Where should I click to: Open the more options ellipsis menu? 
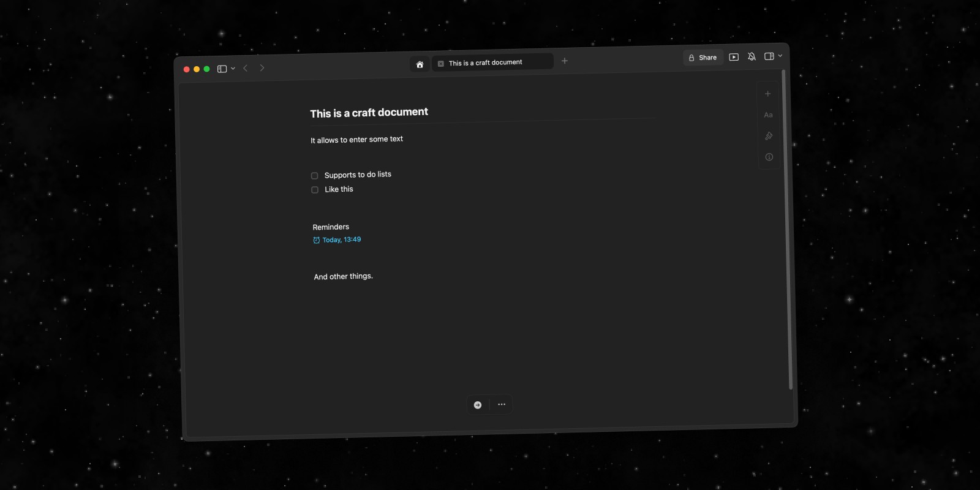(502, 404)
